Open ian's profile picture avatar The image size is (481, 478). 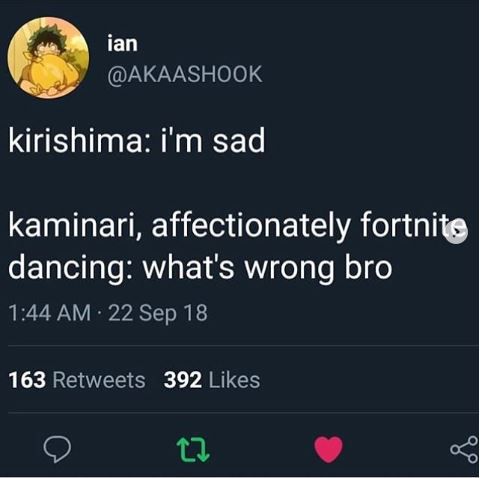[x=48, y=58]
